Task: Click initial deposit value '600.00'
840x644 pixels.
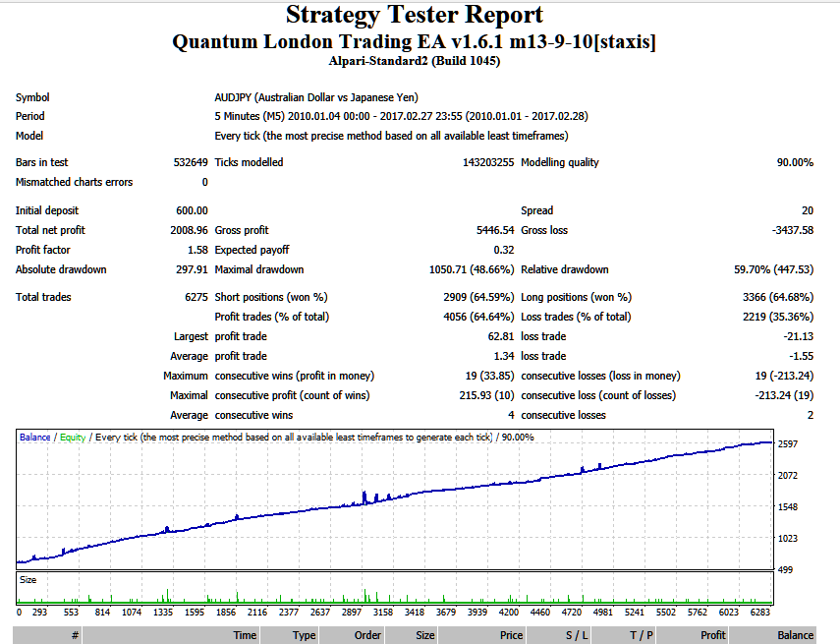Action: coord(192,210)
